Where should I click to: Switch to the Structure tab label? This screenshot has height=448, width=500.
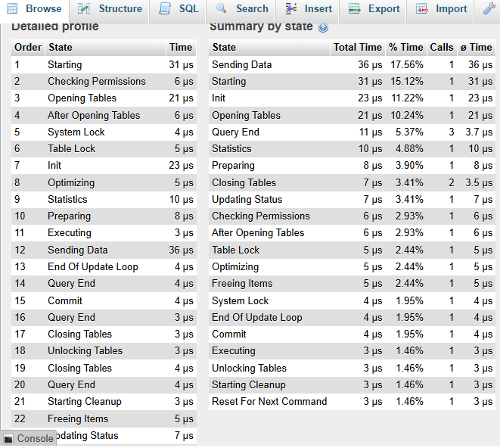[x=120, y=9]
